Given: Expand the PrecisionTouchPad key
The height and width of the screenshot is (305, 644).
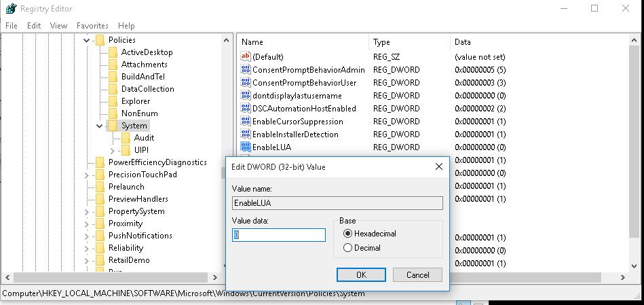Looking at the screenshot, I should (87, 175).
